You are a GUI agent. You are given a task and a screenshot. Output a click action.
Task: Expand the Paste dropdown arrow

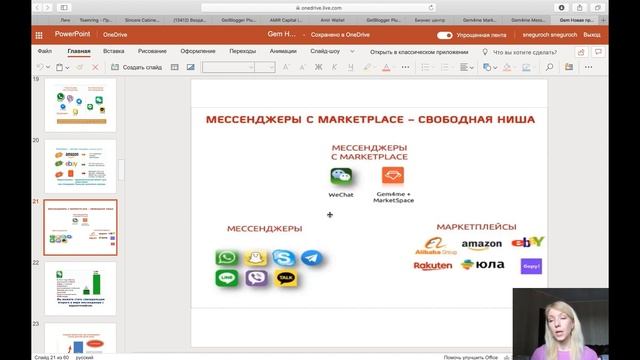point(67,68)
